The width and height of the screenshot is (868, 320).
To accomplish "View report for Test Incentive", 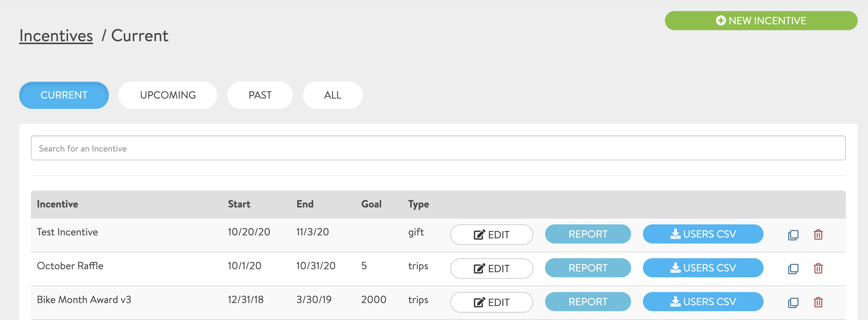I will pyautogui.click(x=588, y=234).
